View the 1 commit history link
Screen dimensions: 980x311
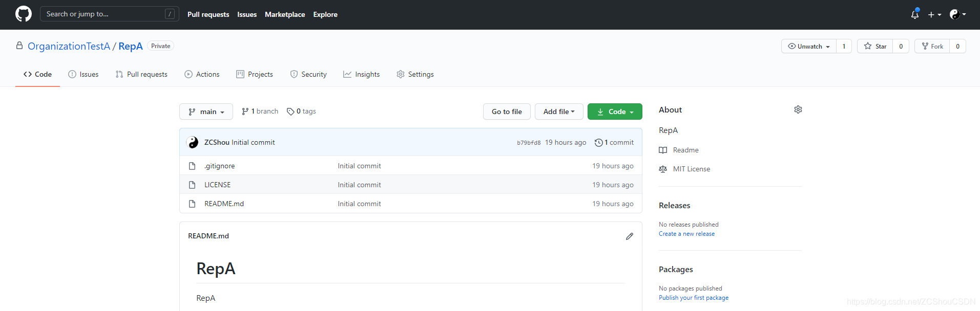tap(614, 142)
